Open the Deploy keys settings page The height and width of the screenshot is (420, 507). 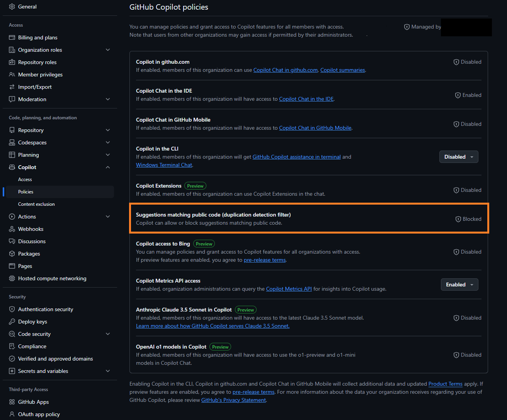60,322
